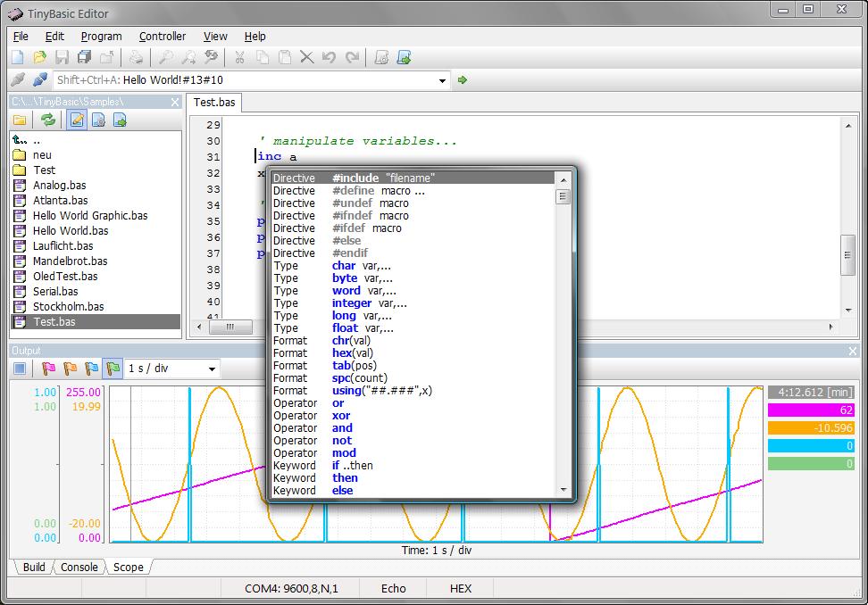Click the connect plug icon
Viewport: 868px width, 605px height.
pos(18,80)
